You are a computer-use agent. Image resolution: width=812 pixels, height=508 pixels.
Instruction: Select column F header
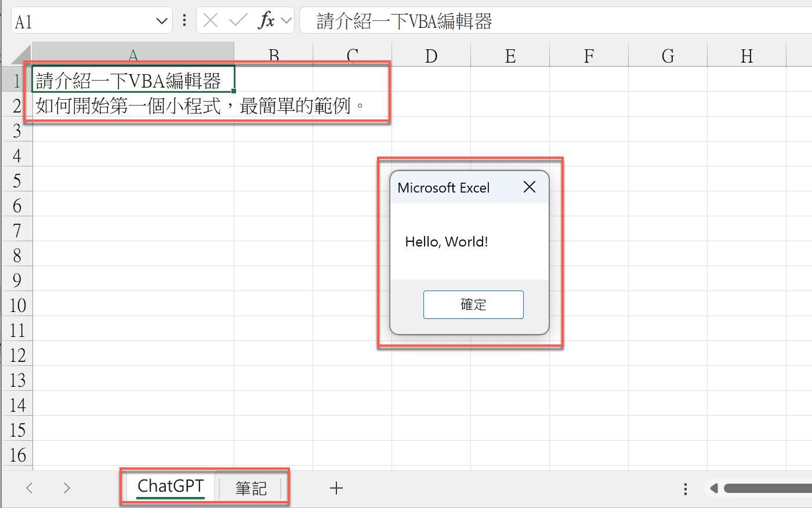[x=589, y=56]
